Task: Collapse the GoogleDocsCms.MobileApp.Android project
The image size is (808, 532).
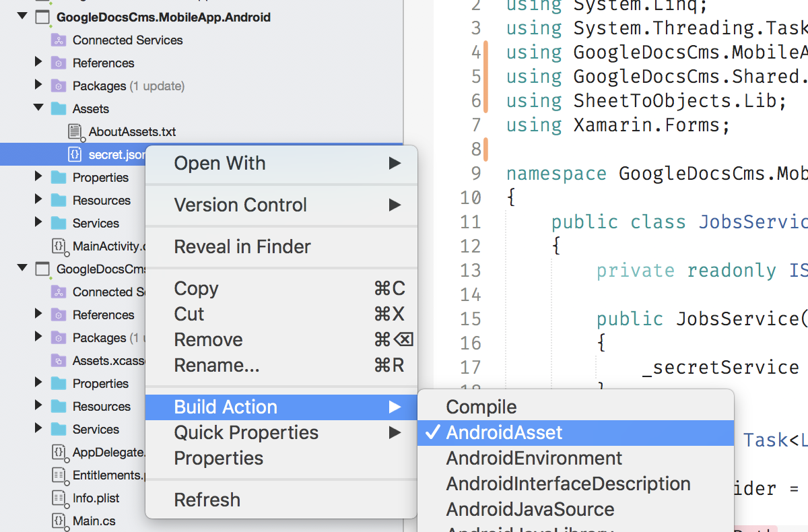Action: coord(23,17)
